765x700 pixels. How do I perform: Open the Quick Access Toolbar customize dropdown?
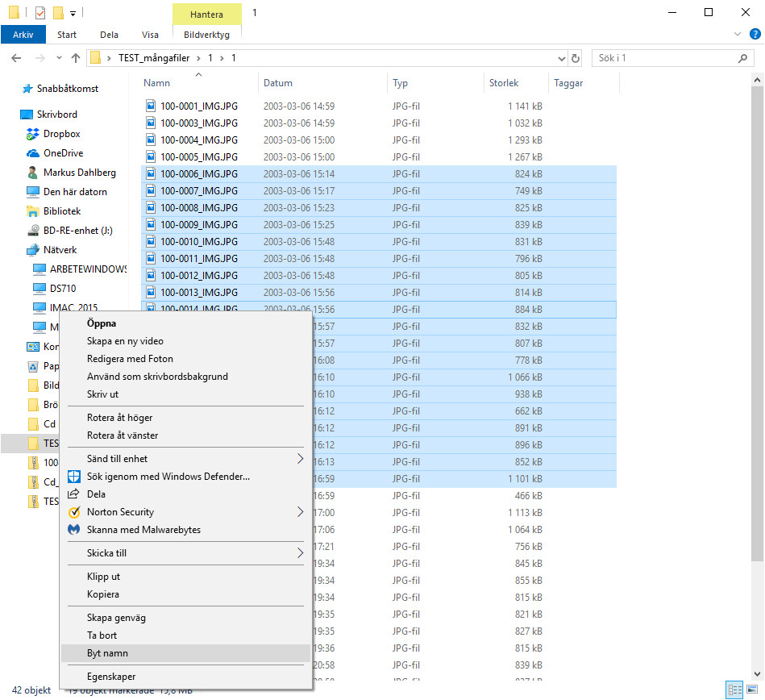[73, 13]
